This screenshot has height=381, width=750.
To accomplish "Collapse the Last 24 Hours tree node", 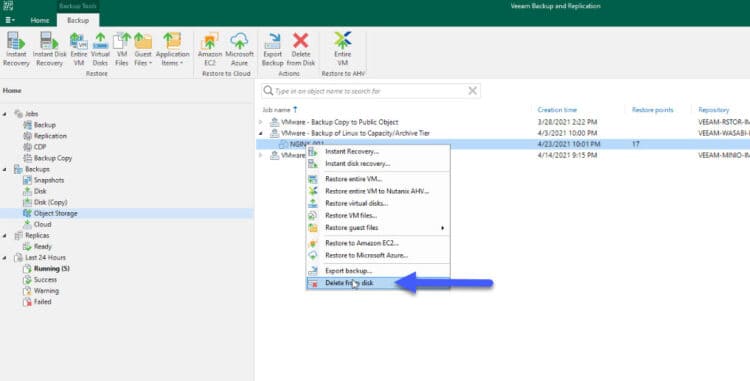I will tap(5, 258).
